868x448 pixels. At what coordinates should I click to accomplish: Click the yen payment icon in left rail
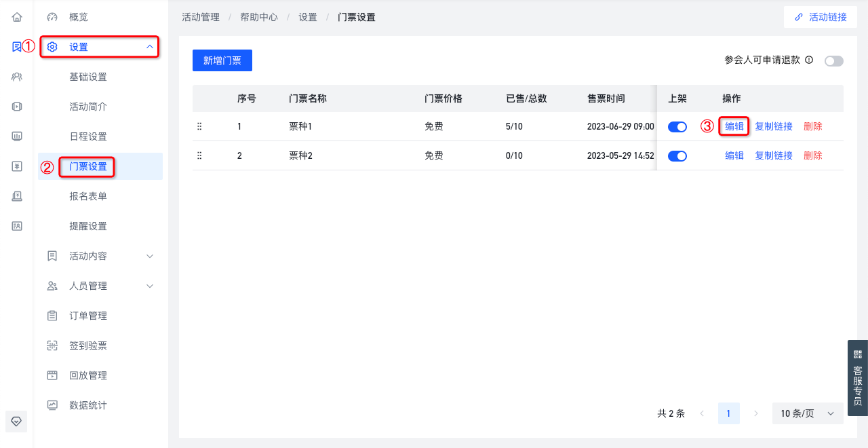[x=17, y=166]
